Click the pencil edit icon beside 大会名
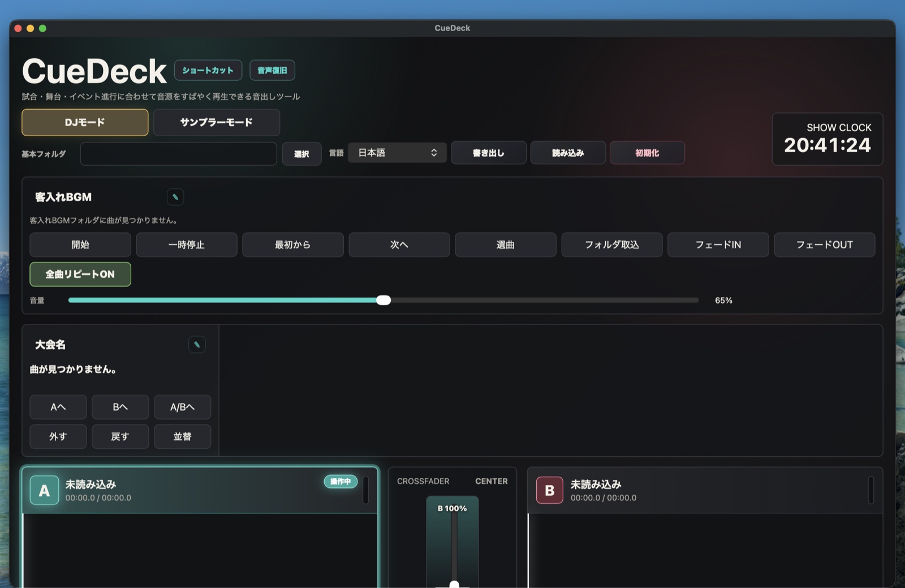 click(197, 344)
